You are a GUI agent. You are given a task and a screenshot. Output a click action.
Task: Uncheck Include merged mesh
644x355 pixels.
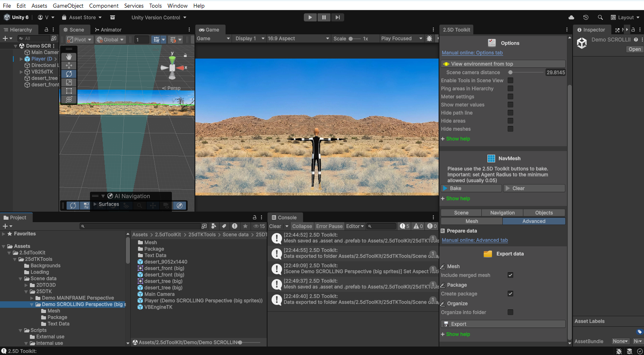(510, 275)
